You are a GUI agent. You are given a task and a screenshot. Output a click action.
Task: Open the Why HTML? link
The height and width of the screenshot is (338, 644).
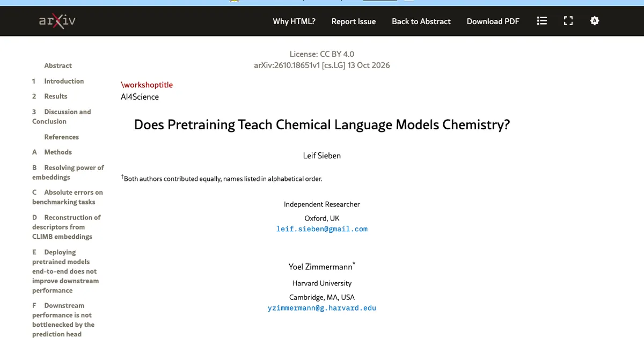pos(294,21)
